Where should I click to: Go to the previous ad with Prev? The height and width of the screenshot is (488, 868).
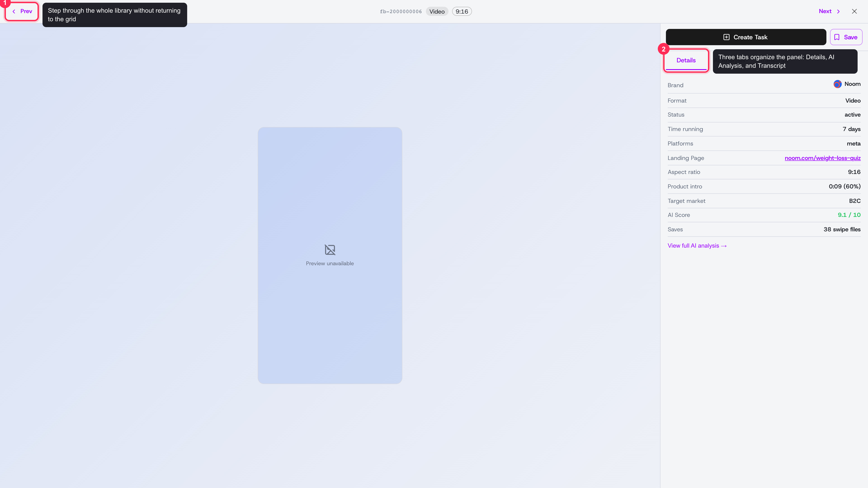click(x=22, y=12)
